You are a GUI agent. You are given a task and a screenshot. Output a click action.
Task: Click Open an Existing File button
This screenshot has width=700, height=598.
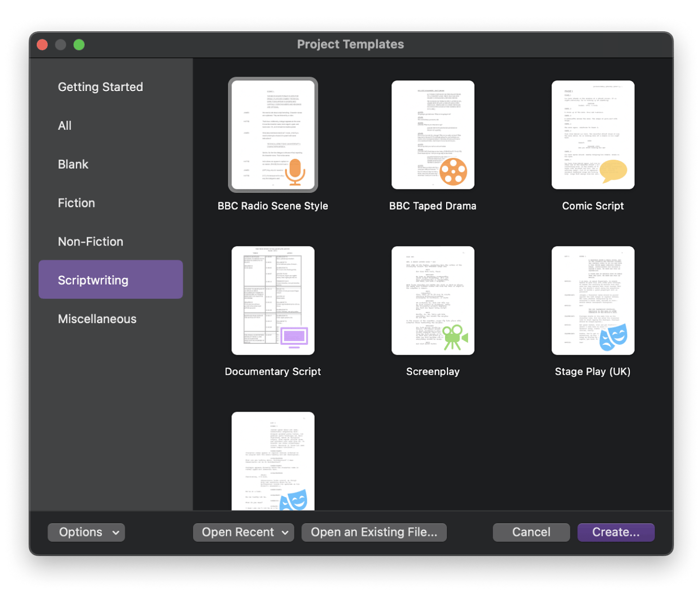click(x=374, y=532)
